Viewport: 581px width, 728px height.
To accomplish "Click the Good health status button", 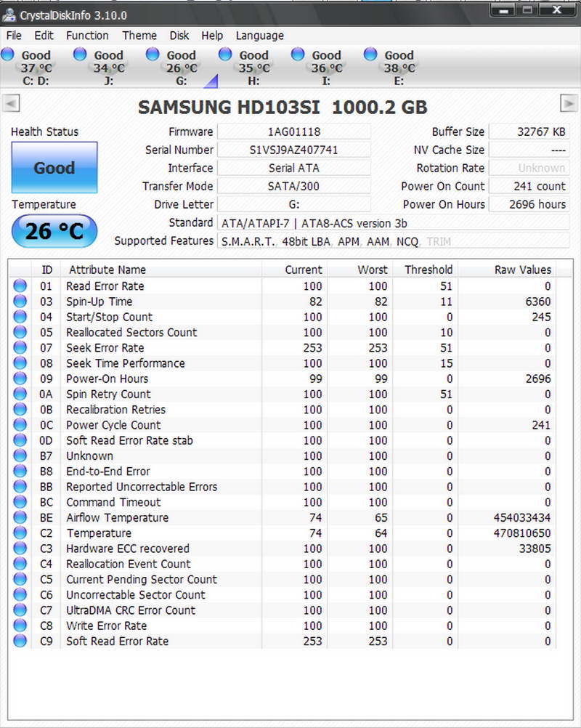I will point(54,168).
